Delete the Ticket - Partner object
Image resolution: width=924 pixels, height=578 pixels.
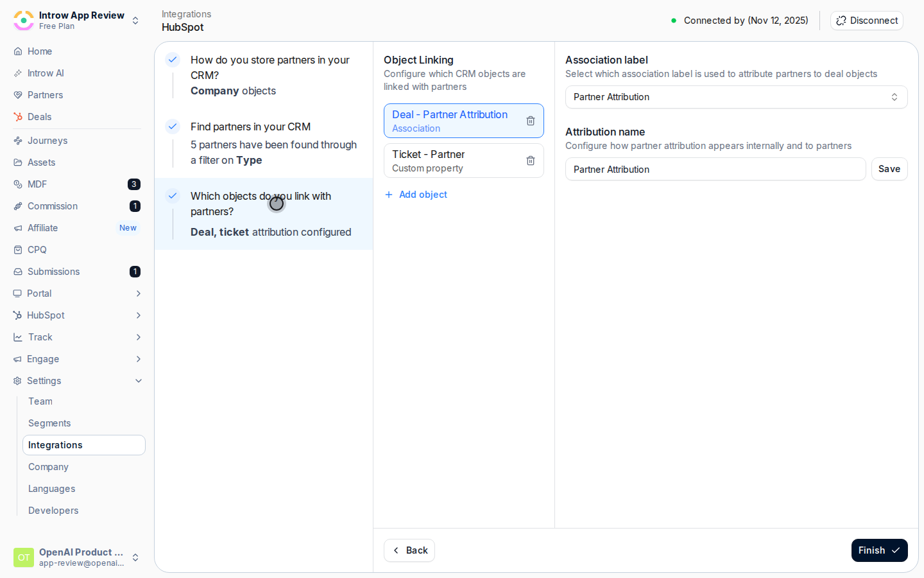(x=531, y=161)
